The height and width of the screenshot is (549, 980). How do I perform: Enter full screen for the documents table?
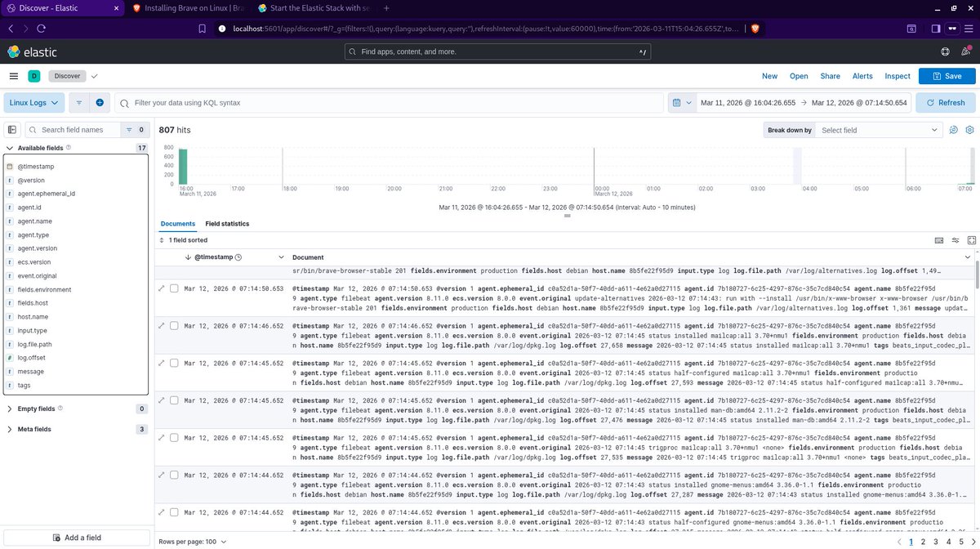click(x=971, y=240)
